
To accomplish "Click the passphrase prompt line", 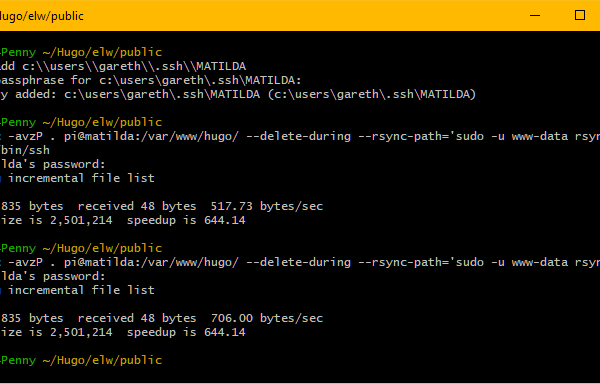I will click(151, 80).
